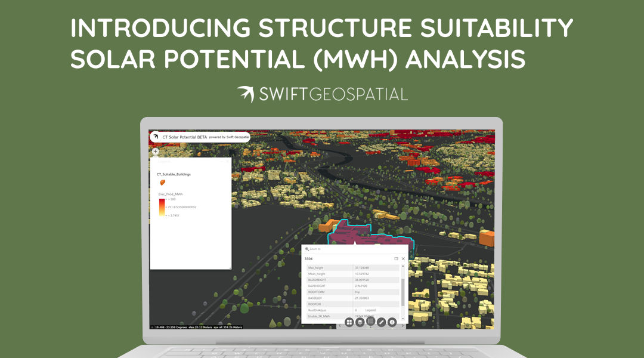Maximize the 3304 feature popup

pos(397,258)
